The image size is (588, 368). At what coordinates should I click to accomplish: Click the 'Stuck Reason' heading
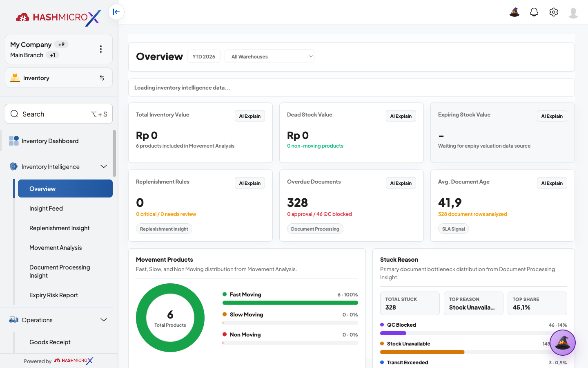click(x=399, y=260)
